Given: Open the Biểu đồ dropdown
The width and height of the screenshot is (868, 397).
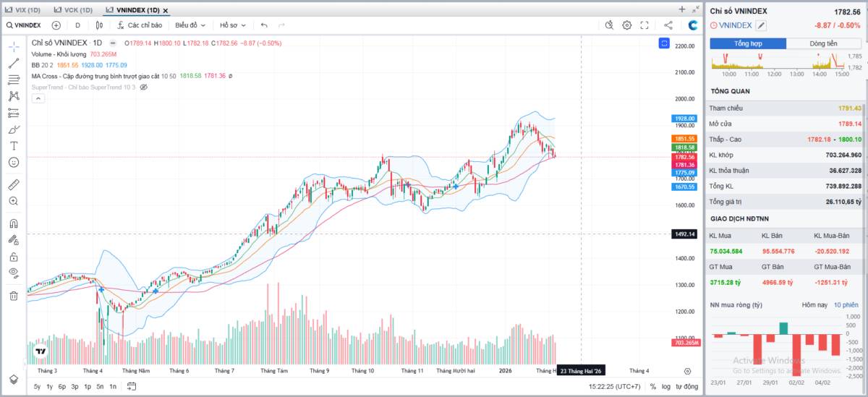Looking at the screenshot, I should pyautogui.click(x=190, y=25).
